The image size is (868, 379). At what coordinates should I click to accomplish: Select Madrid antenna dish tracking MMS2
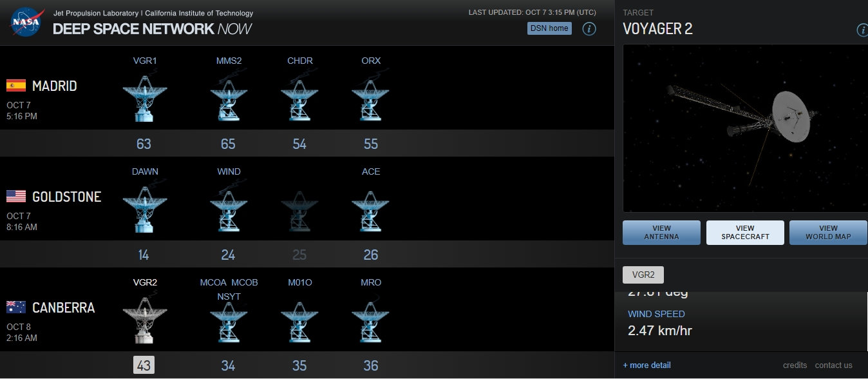pos(229,100)
